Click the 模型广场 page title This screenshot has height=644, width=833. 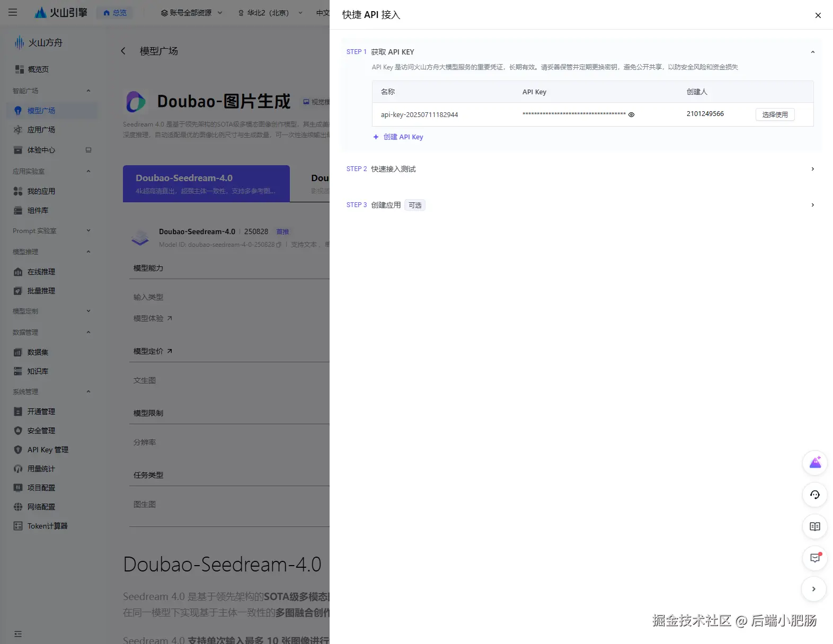(159, 51)
